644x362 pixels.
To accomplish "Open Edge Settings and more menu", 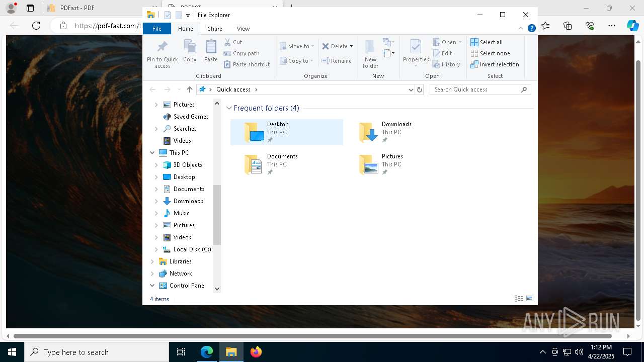I will 612,26.
